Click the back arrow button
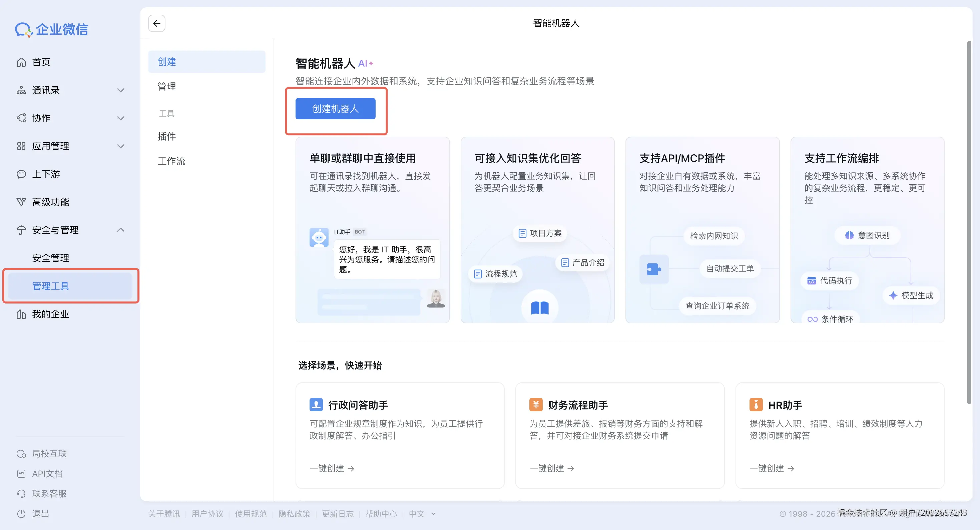This screenshot has width=980, height=530. (156, 23)
